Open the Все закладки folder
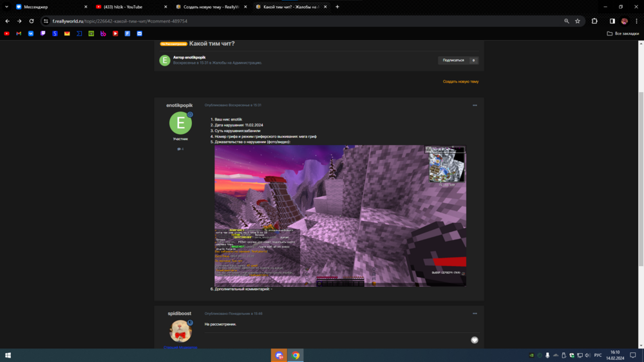The height and width of the screenshot is (362, 644). (623, 33)
